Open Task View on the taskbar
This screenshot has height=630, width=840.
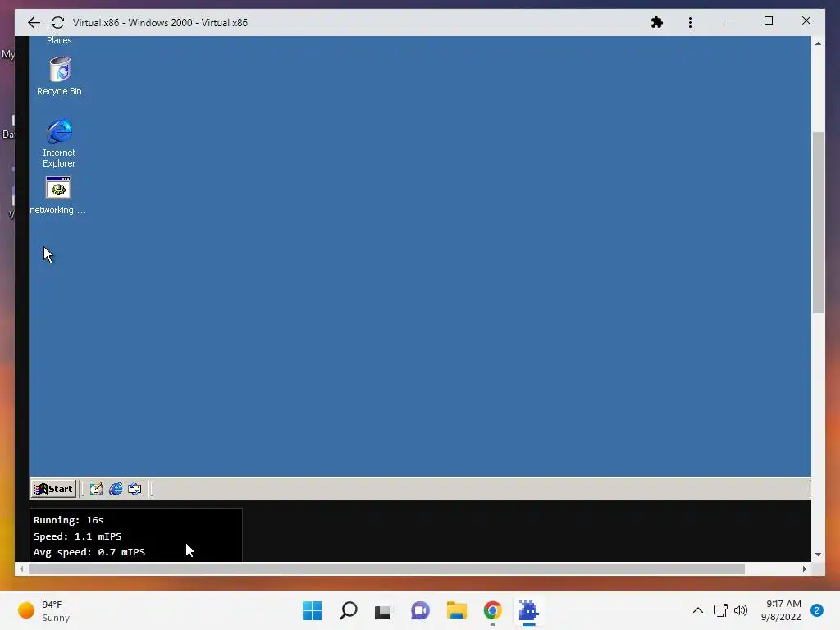click(x=382, y=610)
